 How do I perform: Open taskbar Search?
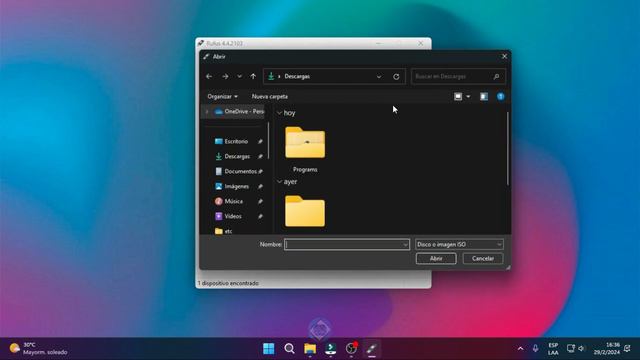(x=289, y=349)
